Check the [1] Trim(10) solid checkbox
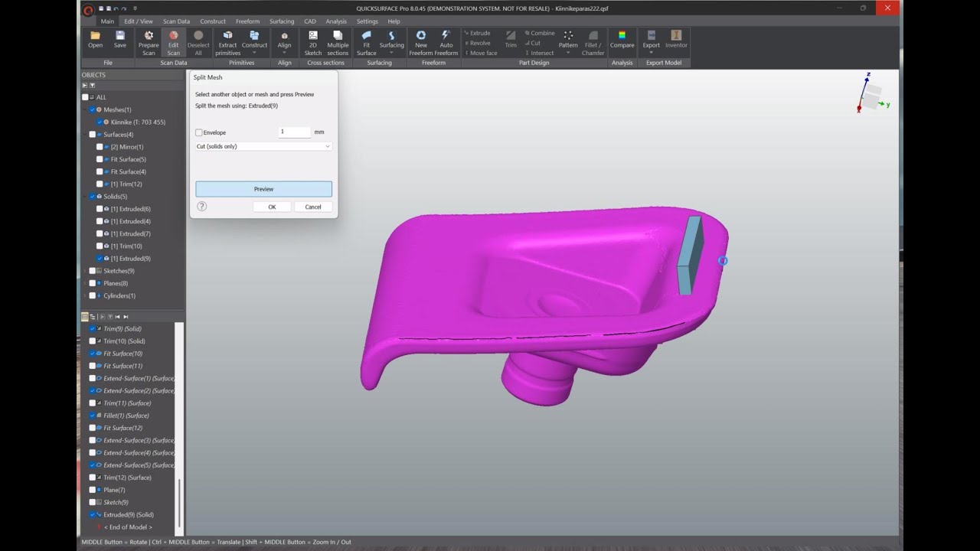This screenshot has width=980, height=551. (x=100, y=246)
